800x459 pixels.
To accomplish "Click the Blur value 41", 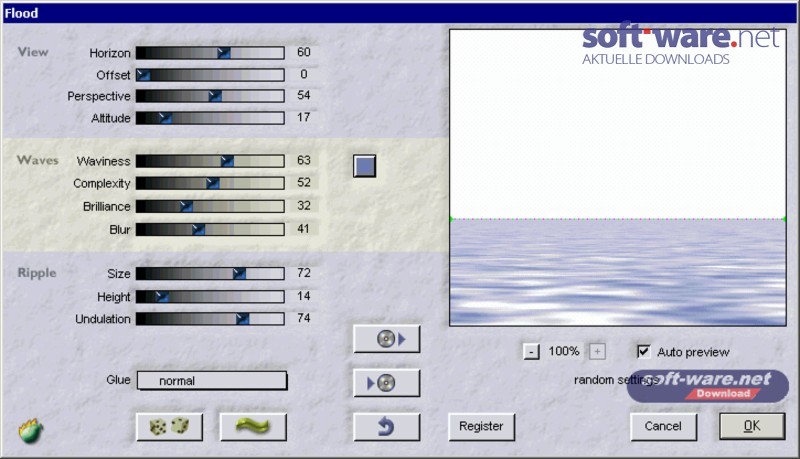I will [304, 228].
